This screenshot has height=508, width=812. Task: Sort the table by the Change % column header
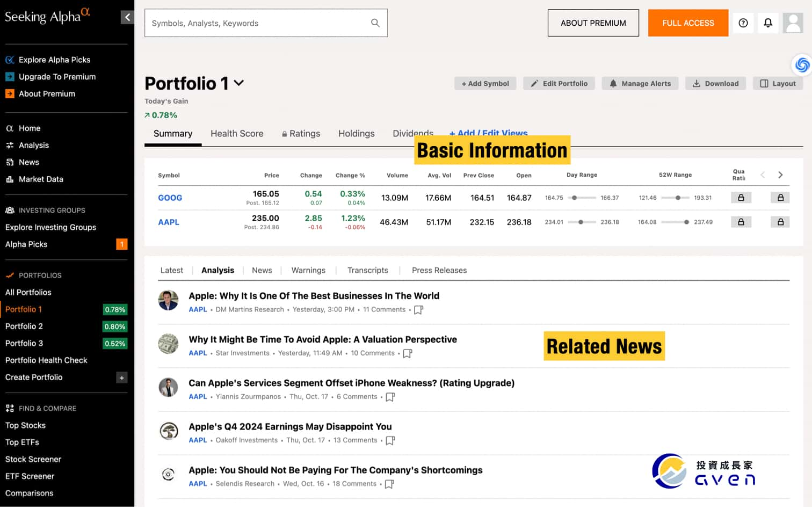tap(350, 176)
